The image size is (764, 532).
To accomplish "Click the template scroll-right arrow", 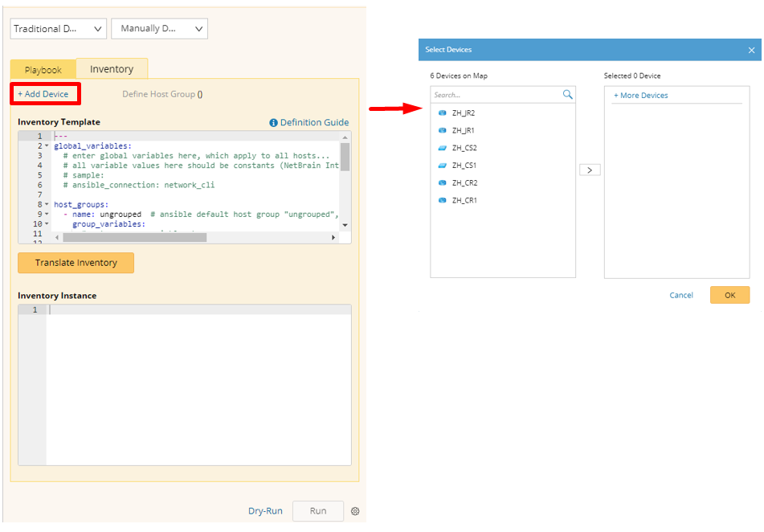I will pyautogui.click(x=333, y=238).
